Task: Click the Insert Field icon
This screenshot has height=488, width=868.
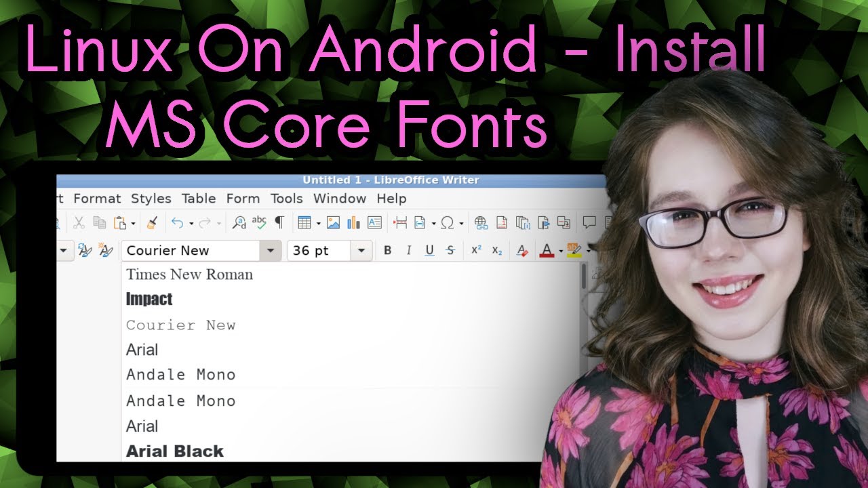Action: pos(420,222)
